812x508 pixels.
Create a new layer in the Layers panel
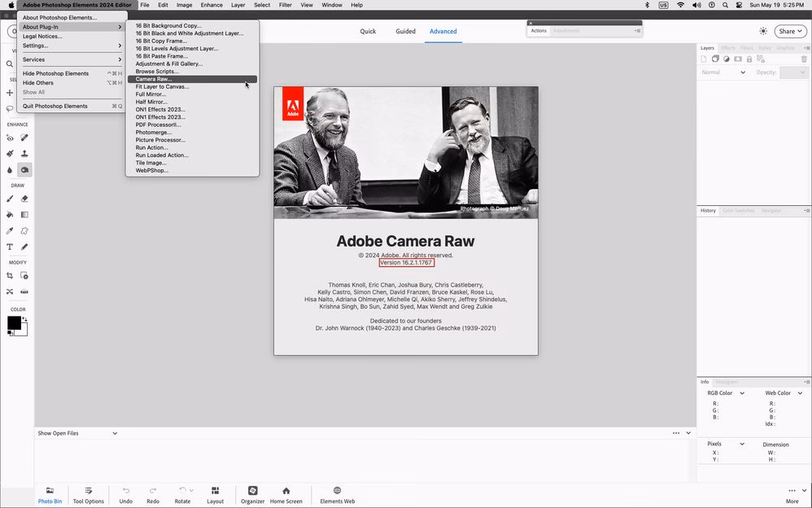pyautogui.click(x=704, y=59)
